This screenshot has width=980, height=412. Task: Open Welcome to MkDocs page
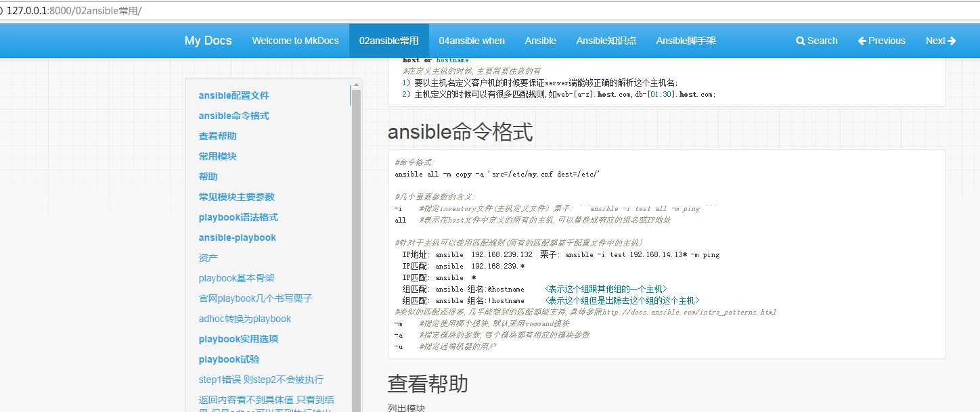point(295,41)
